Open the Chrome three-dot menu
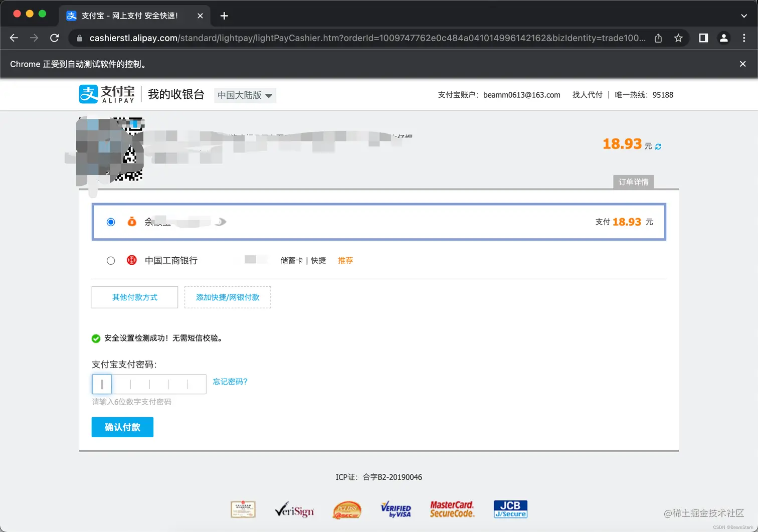The height and width of the screenshot is (532, 758). (744, 38)
